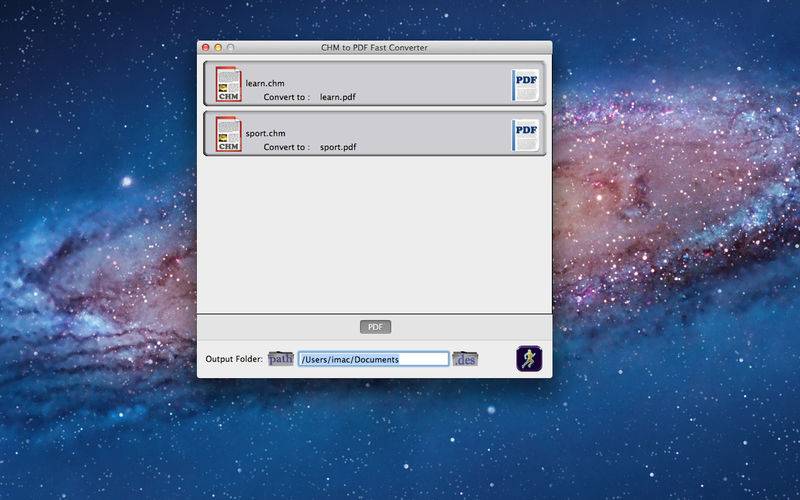
Task: Click the CHM file icon for learn.chm
Action: (229, 84)
